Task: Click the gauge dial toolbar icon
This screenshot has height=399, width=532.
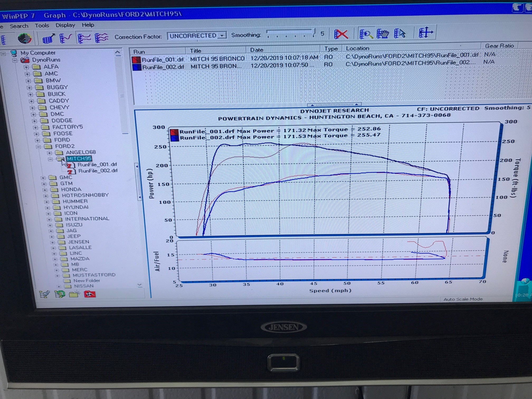Action: tap(25, 39)
